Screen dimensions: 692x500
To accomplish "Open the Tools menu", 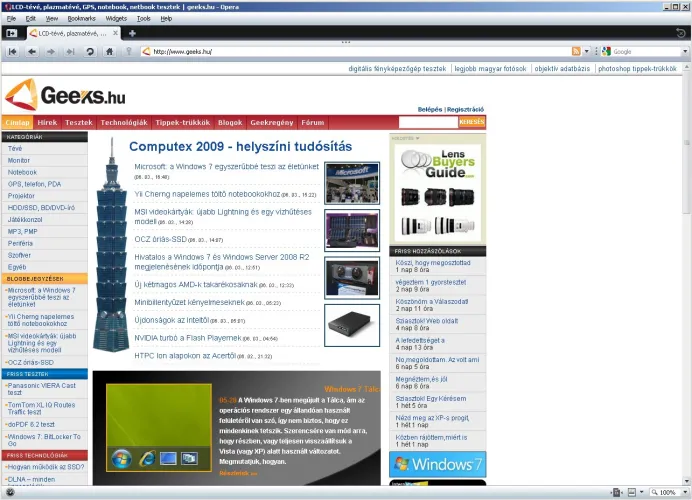I will [143, 19].
